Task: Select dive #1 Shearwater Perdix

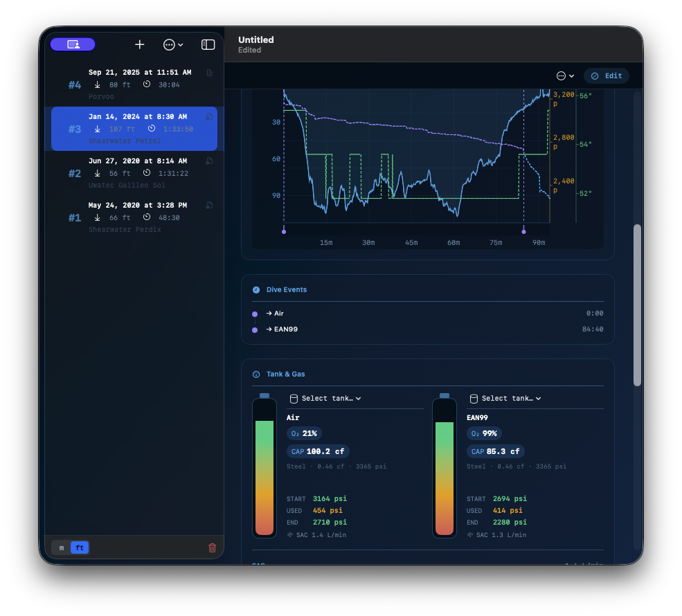Action: point(134,217)
